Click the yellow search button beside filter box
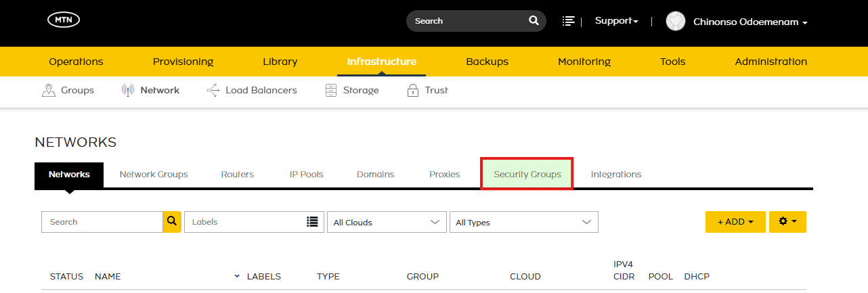Screen dimensions: 868x293 pos(172,221)
